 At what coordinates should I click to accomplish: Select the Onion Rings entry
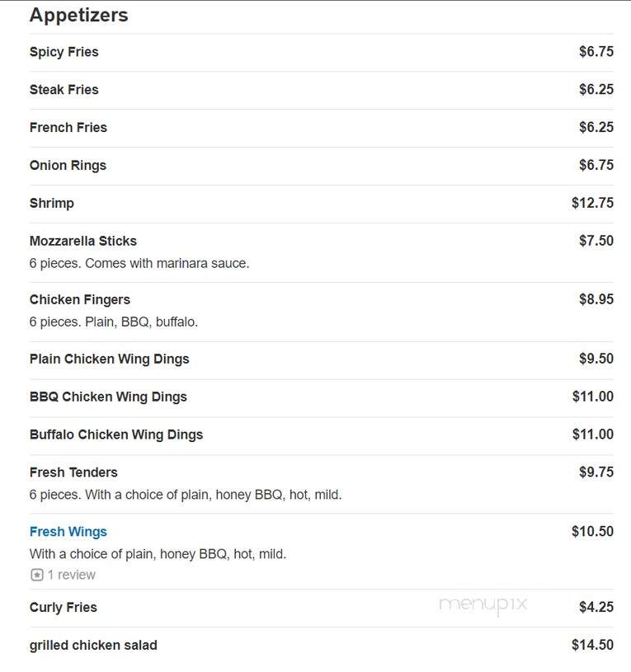click(x=68, y=166)
